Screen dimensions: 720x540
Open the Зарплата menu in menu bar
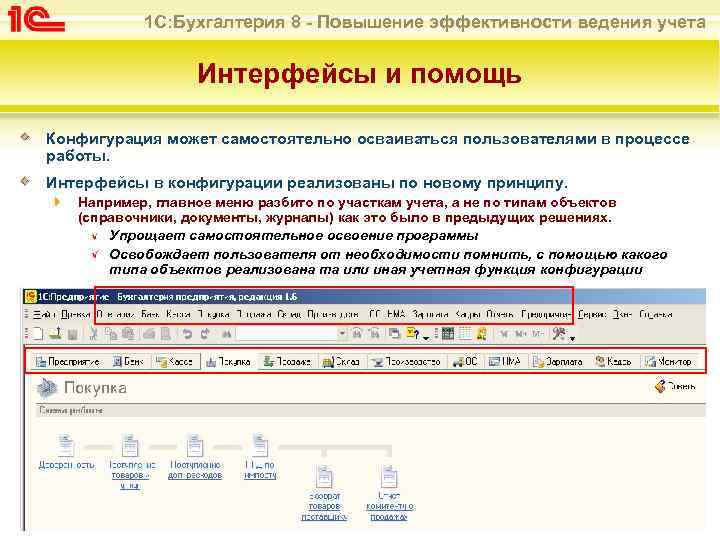(430, 315)
